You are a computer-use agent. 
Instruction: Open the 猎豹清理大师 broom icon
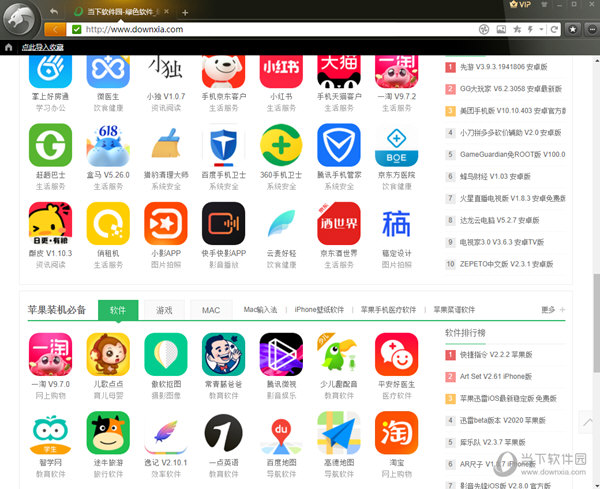pyautogui.click(x=166, y=145)
